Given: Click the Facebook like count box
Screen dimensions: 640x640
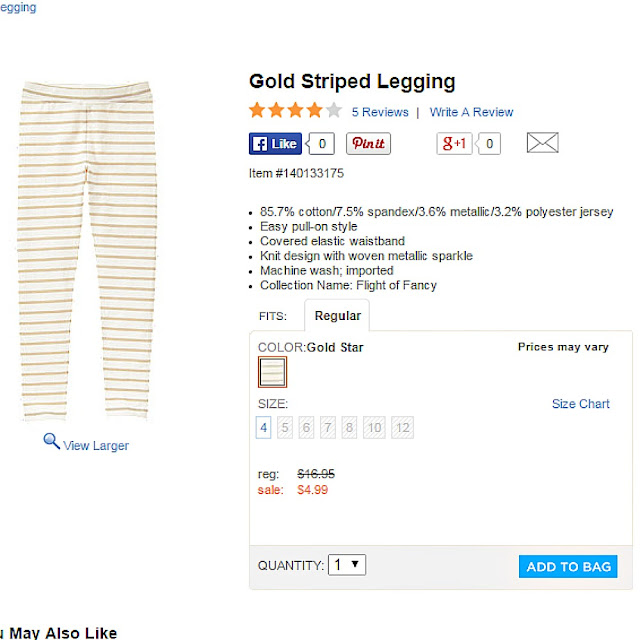Looking at the screenshot, I should coord(322,144).
